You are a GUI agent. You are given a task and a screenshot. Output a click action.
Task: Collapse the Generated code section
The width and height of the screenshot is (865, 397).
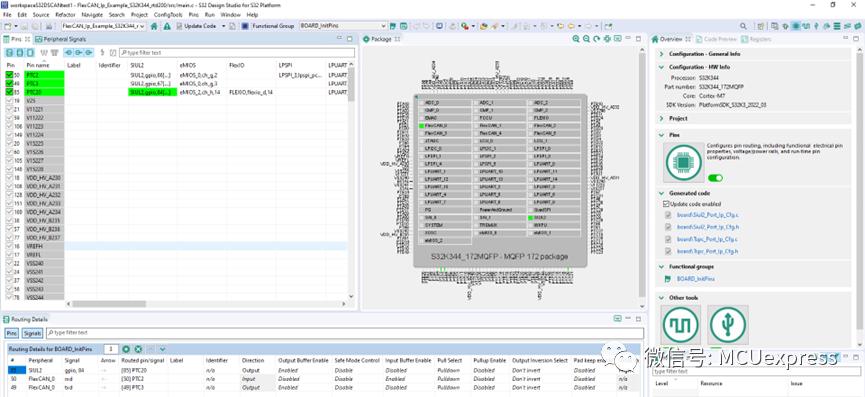click(662, 193)
